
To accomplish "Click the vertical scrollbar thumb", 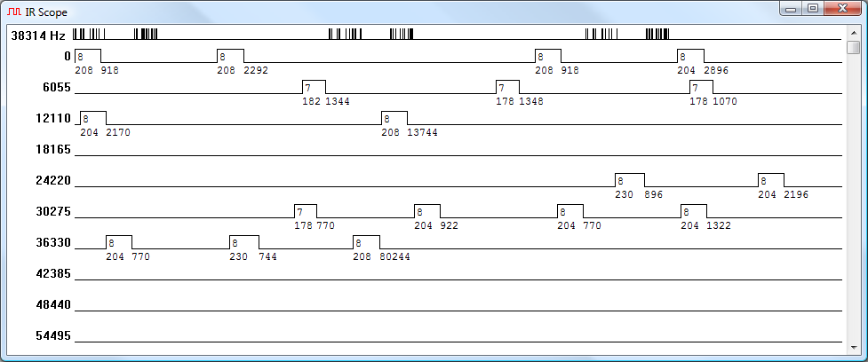I will point(853,47).
